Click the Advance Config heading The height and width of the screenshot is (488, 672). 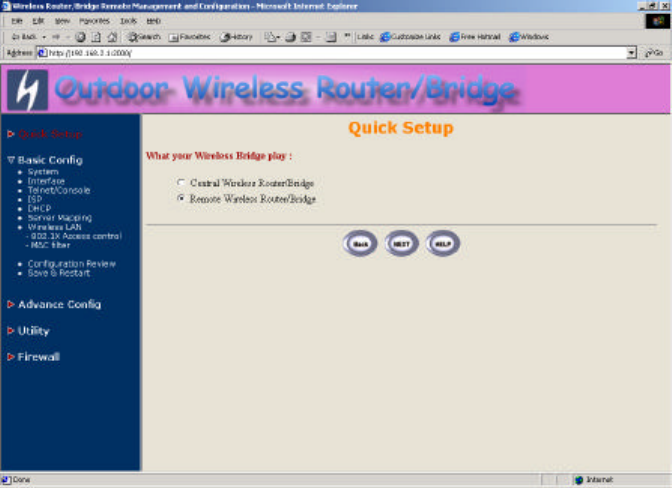click(60, 304)
